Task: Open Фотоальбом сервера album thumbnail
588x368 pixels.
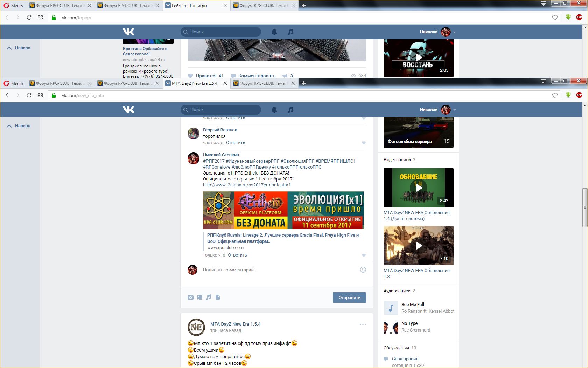Action: click(419, 132)
